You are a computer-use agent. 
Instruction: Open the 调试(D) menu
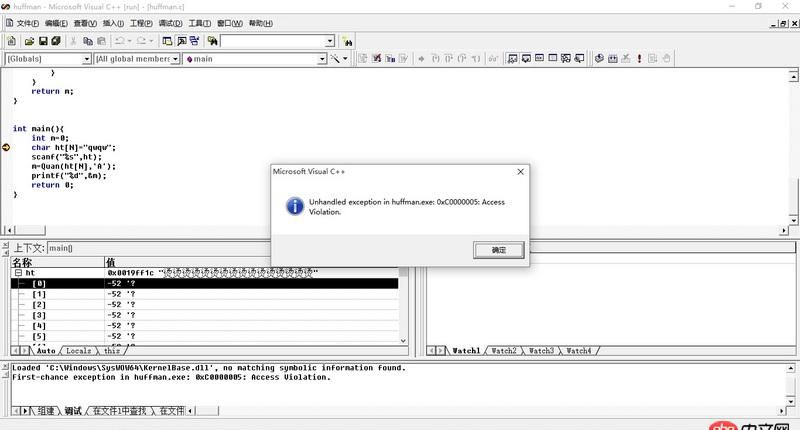pos(170,23)
